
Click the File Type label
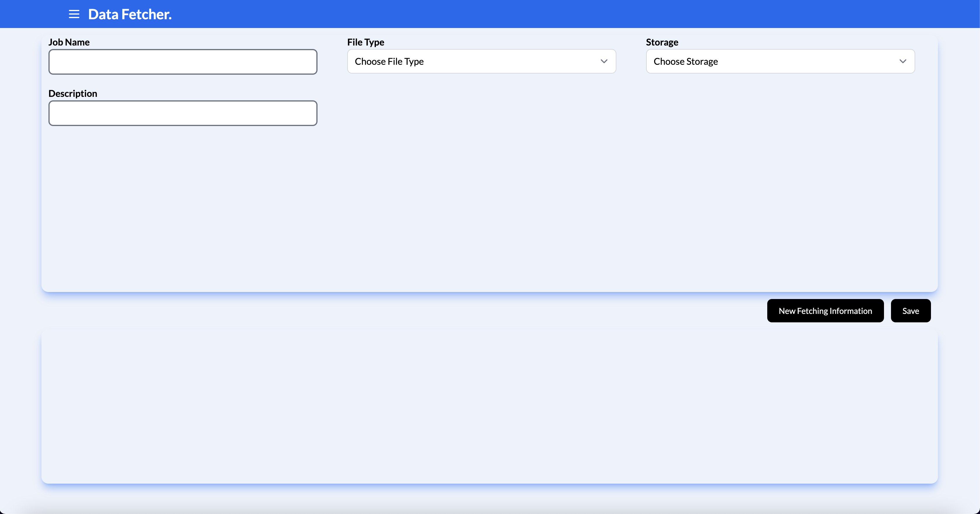point(365,42)
